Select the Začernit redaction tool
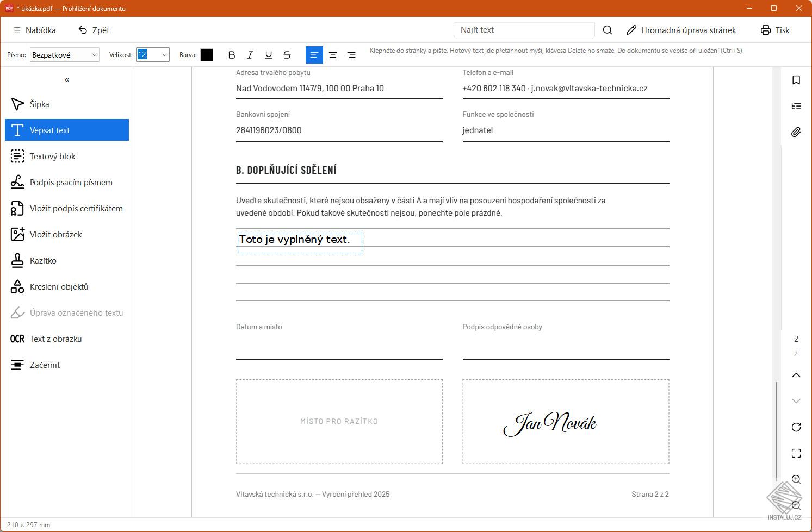Viewport: 812px width, 532px height. [x=67, y=365]
